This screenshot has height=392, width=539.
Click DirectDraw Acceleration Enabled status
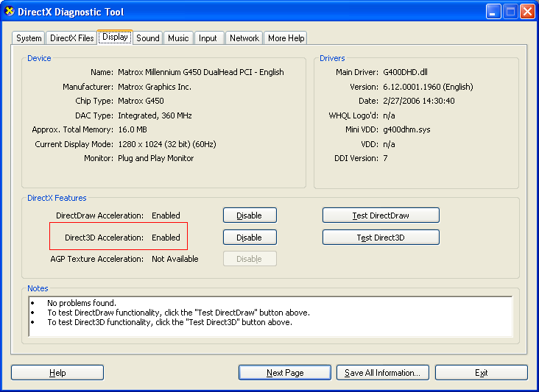pos(166,215)
